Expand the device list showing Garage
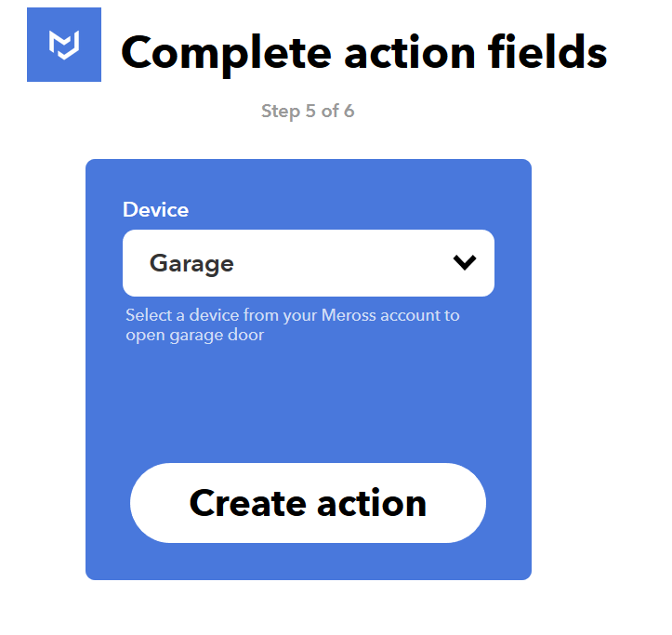 point(308,263)
